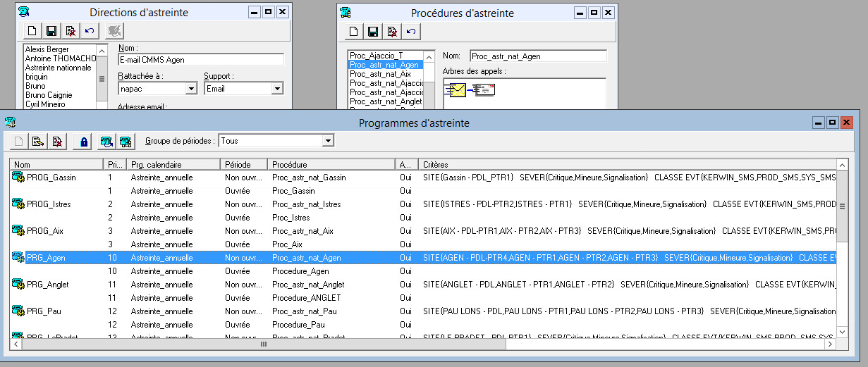Click the envelope icon in Arbres des appels
This screenshot has height=367, width=868.
pyautogui.click(x=455, y=89)
